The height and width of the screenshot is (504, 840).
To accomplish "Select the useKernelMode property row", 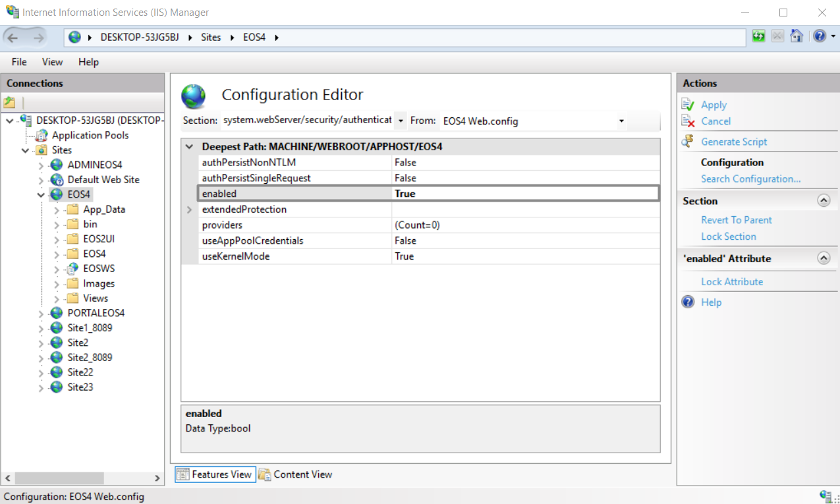I will tap(429, 256).
